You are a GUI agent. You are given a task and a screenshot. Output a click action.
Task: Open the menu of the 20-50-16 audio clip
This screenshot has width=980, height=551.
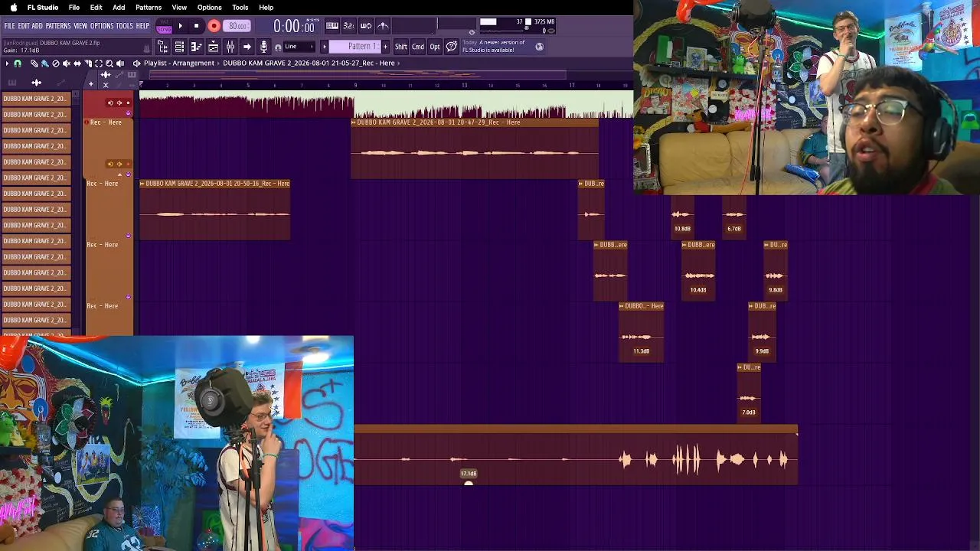click(x=142, y=184)
